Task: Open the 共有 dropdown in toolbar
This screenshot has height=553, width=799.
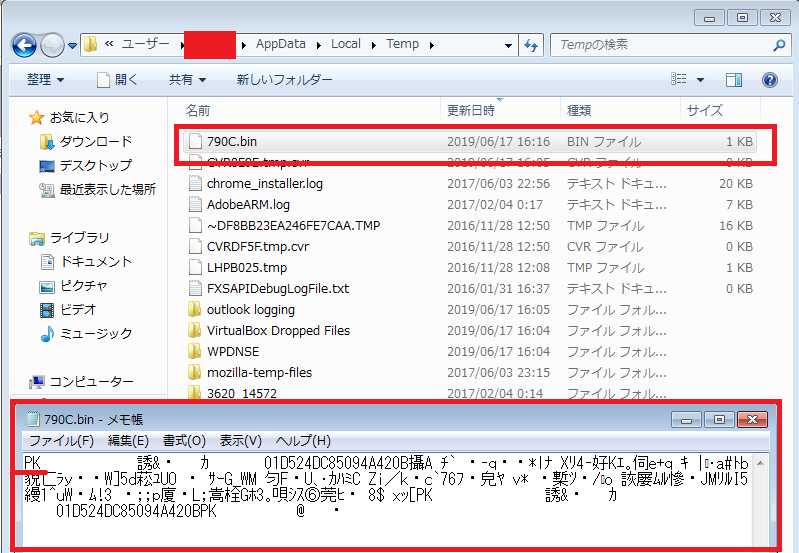Action: (x=187, y=80)
